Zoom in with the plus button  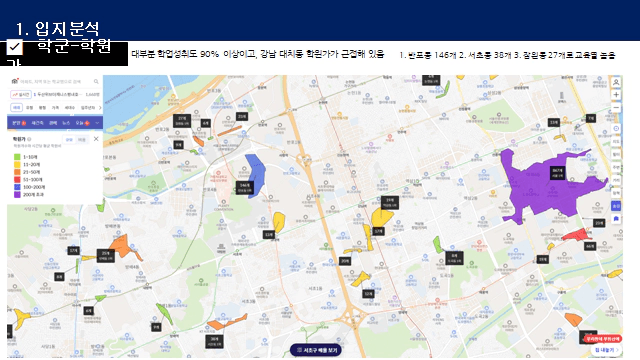pos(616,95)
